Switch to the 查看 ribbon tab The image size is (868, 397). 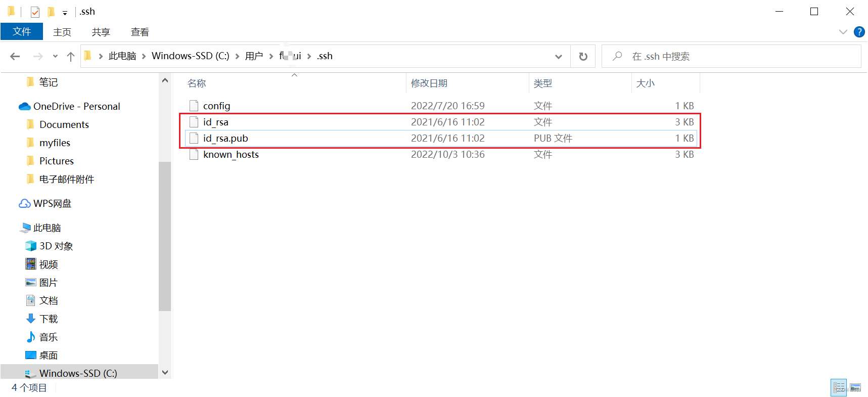click(x=140, y=32)
